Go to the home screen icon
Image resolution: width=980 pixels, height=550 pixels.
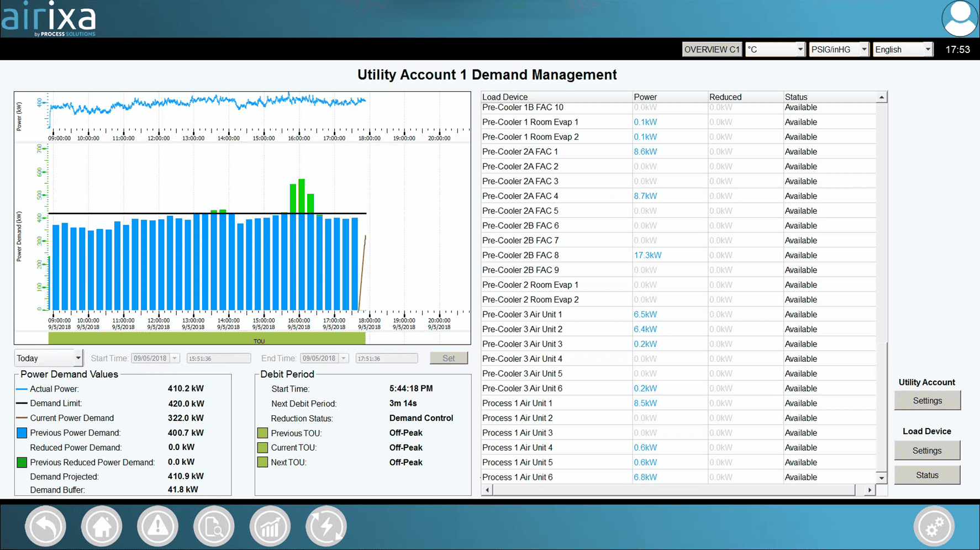point(102,526)
